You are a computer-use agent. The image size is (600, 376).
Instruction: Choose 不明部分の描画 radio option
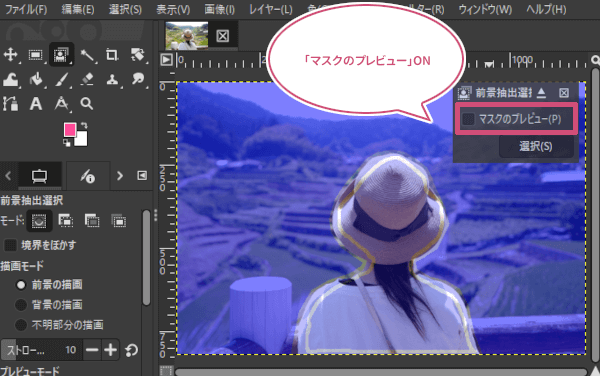(21, 325)
